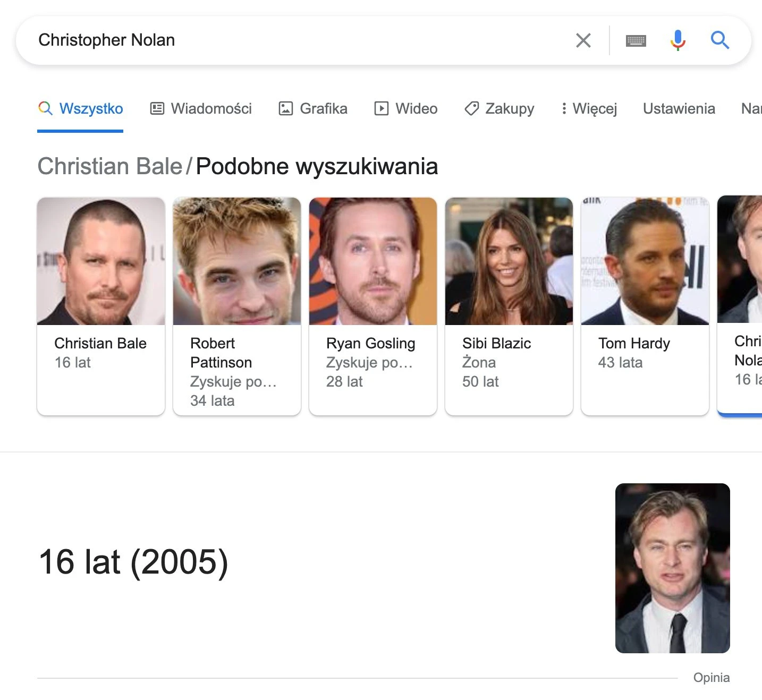Click the Christian Bale breadcrumb link
Image resolution: width=762 pixels, height=700 pixels.
pyautogui.click(x=109, y=166)
